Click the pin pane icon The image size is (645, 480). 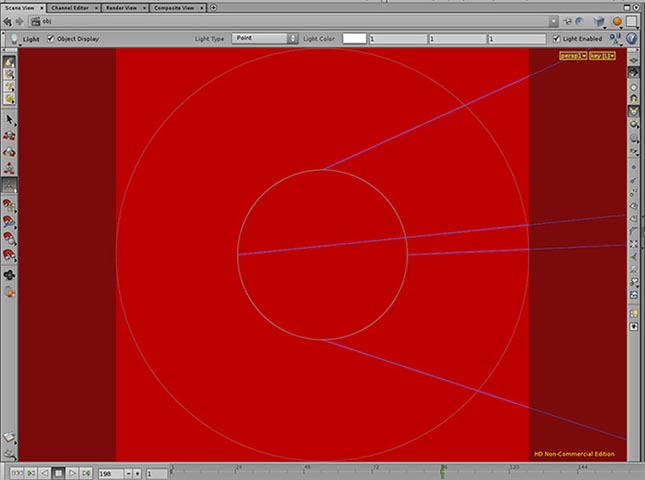568,21
